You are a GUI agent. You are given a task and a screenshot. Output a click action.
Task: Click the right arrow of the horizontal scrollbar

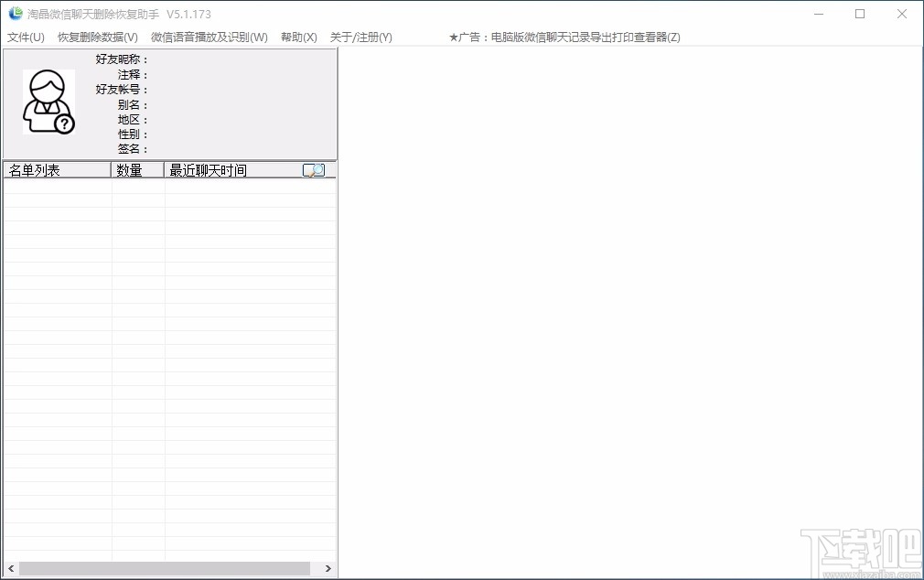(328, 569)
